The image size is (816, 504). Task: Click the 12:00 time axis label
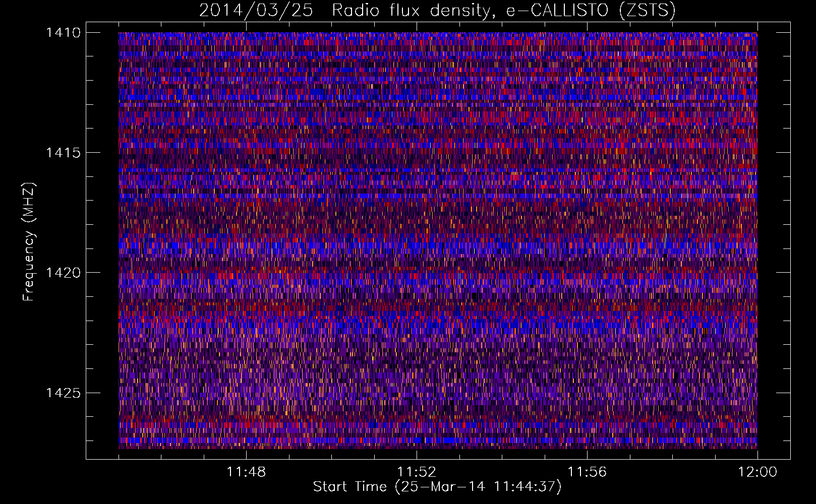click(x=757, y=472)
